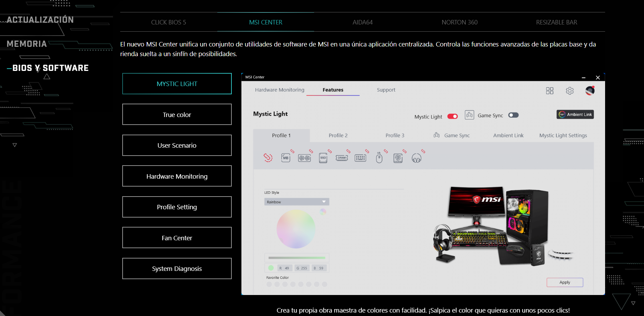Open the Support tab in MSI Center

(x=386, y=90)
